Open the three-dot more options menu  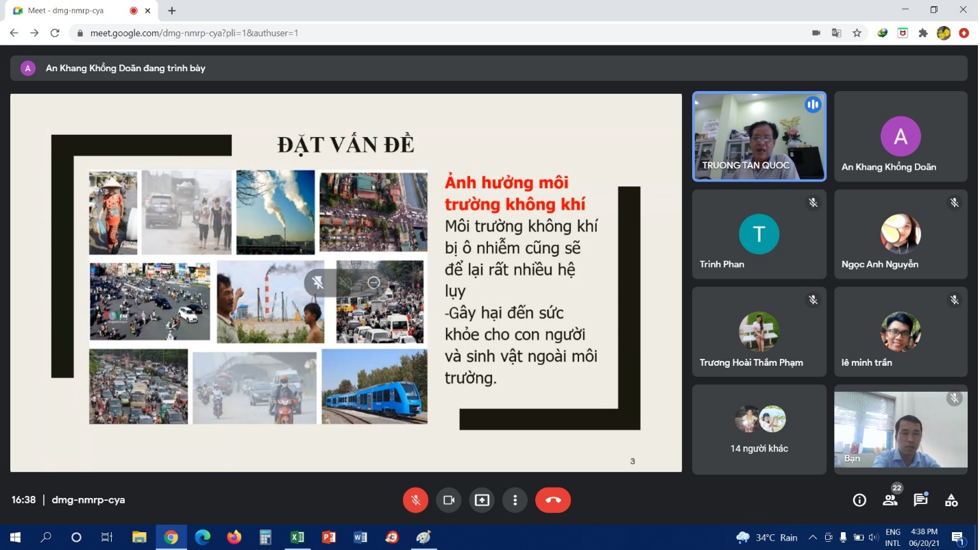(515, 500)
